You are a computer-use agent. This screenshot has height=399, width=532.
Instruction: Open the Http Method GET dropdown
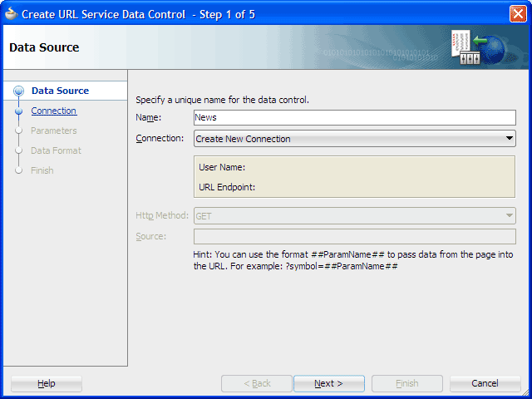[x=355, y=216]
